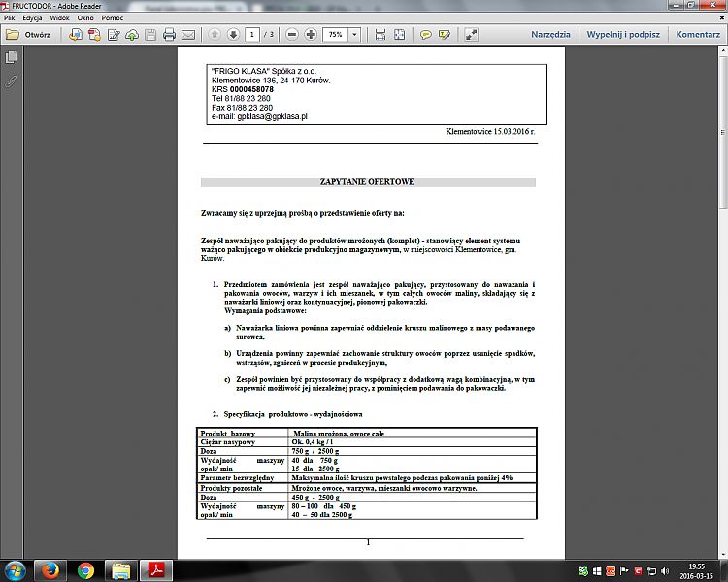Click the envelope email icon in toolbar

(188, 34)
